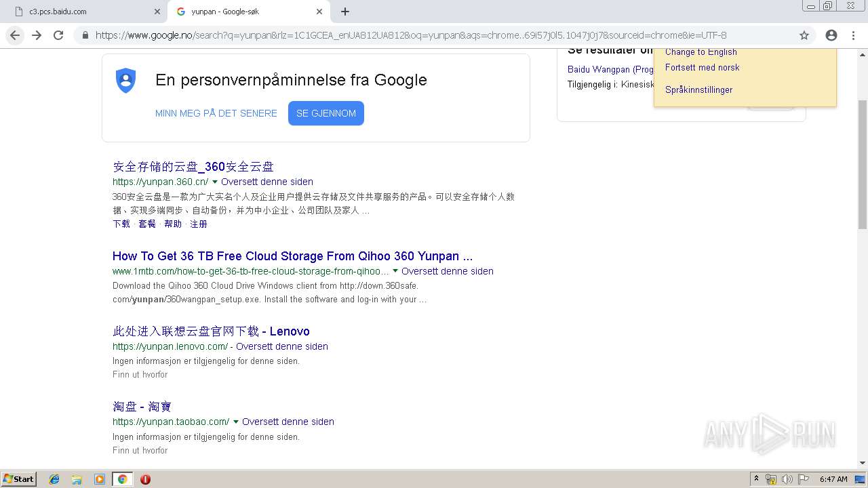Open the 注册 sitelink
The image size is (868, 488).
pyautogui.click(x=199, y=224)
